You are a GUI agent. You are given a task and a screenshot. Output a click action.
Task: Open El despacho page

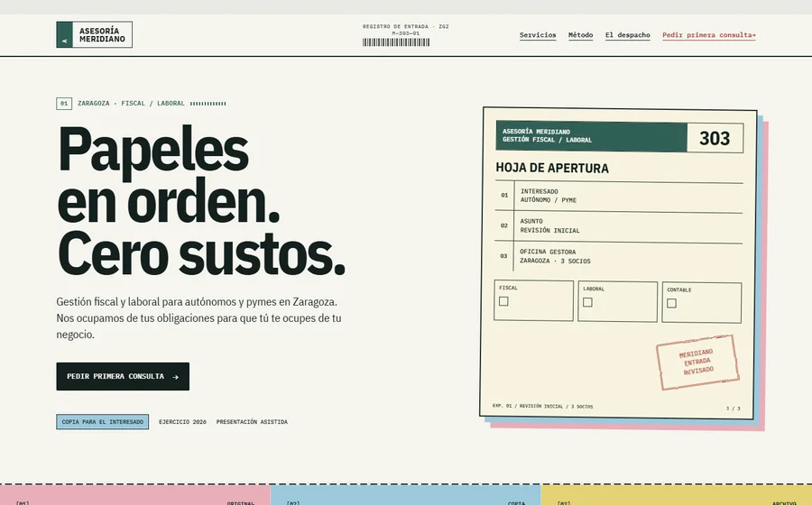coord(628,35)
